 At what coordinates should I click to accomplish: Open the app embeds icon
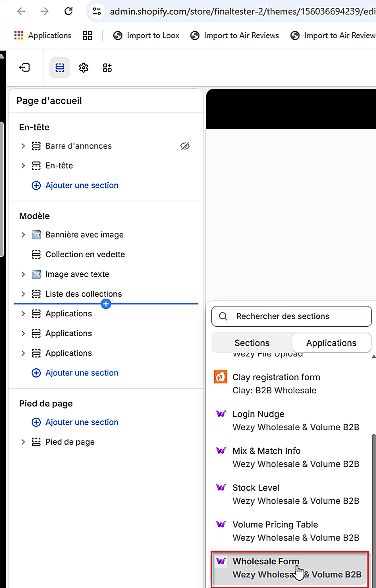[x=107, y=68]
